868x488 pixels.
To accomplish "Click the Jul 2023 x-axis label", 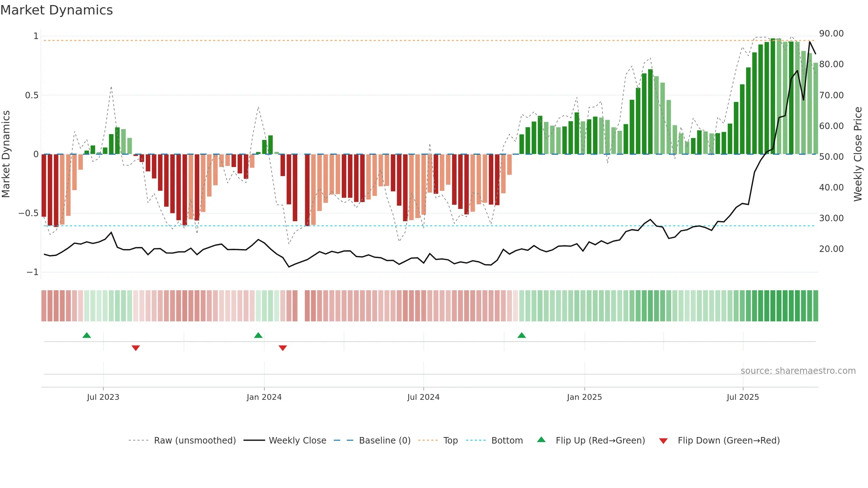I will [103, 397].
